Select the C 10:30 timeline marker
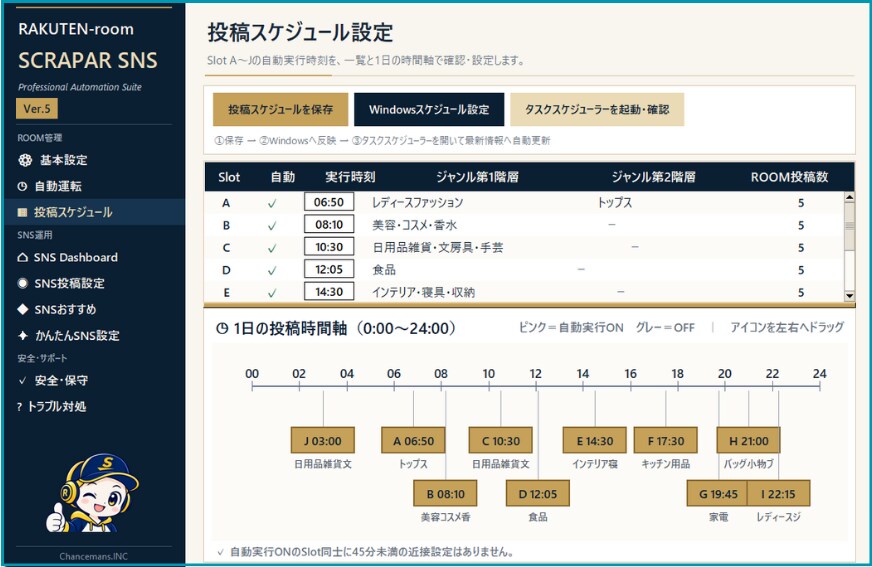Viewport: 872px width, 567px height. tap(501, 441)
